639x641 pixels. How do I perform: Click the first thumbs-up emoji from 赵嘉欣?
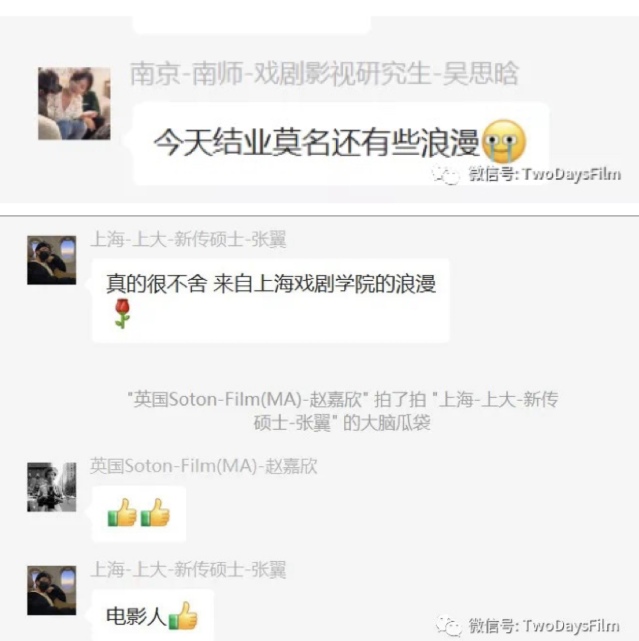[x=122, y=512]
